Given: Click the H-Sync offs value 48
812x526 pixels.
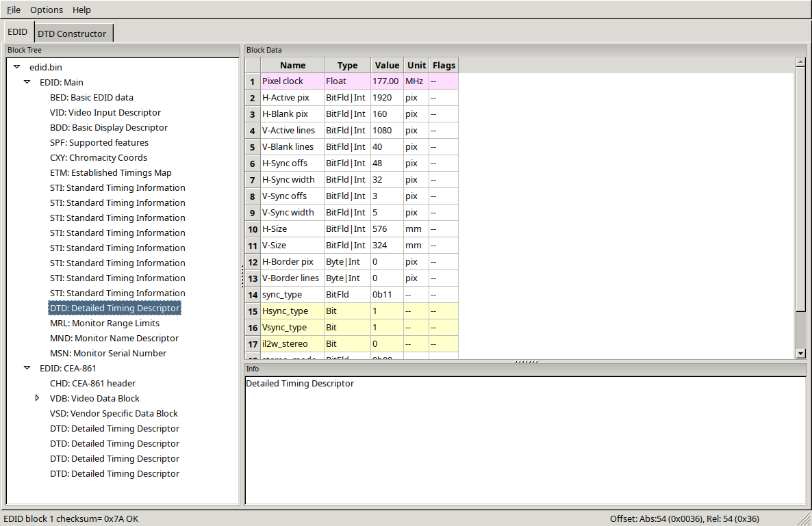Looking at the screenshot, I should [388, 163].
